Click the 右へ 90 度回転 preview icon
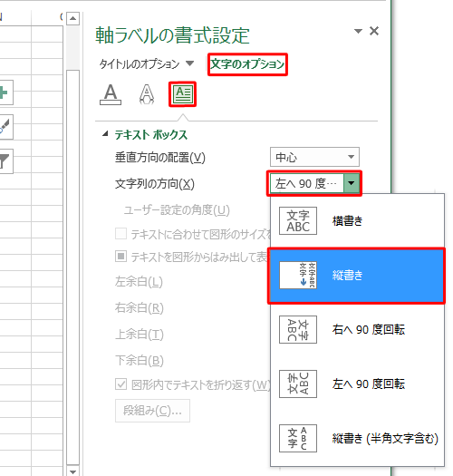Image resolution: width=453 pixels, height=476 pixels. point(298,329)
